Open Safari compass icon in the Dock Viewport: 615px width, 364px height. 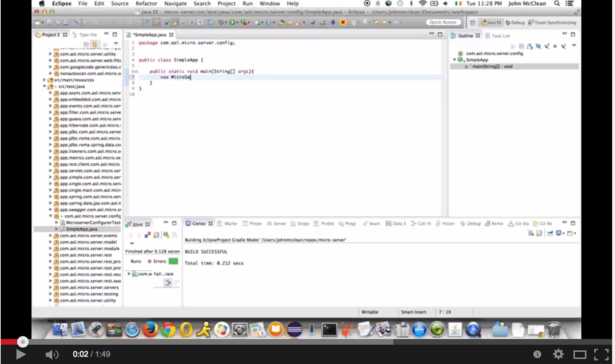point(132,329)
